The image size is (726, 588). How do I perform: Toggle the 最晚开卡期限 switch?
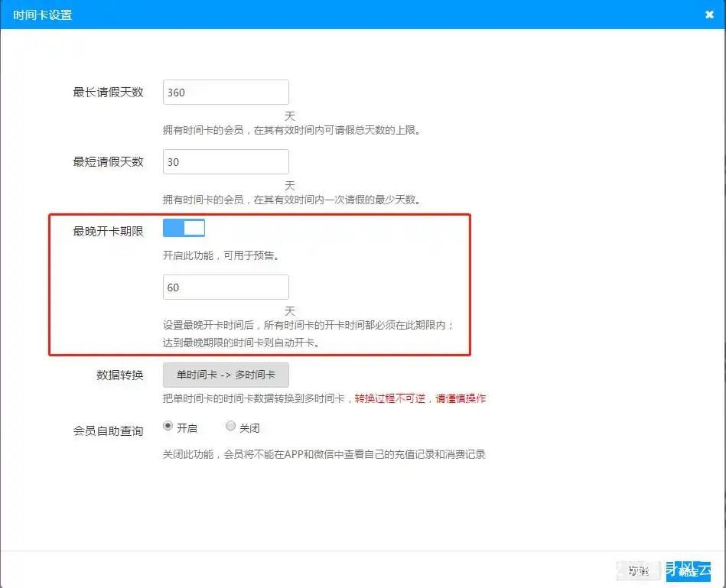(x=184, y=228)
